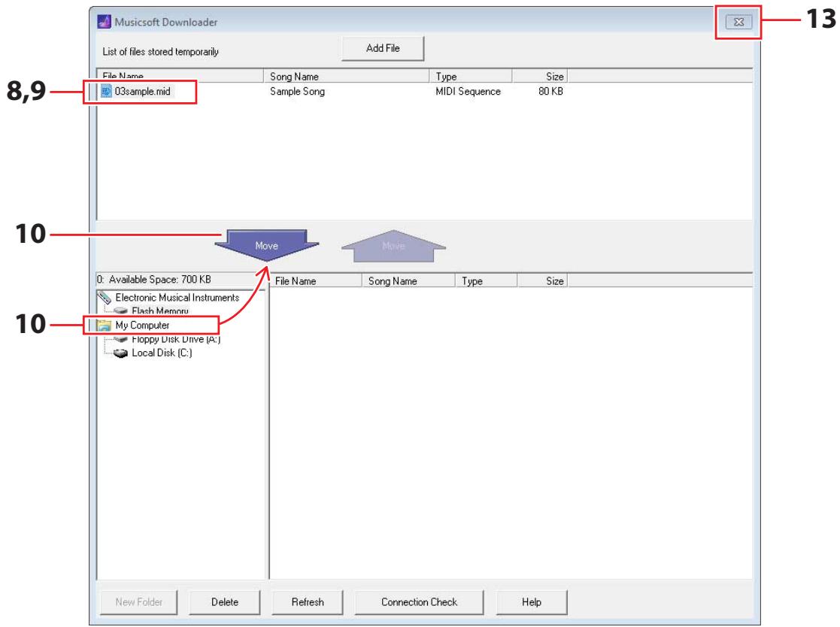Close the Musicsoft Downloader window
Image resolution: width=840 pixels, height=627 pixels.
(737, 22)
